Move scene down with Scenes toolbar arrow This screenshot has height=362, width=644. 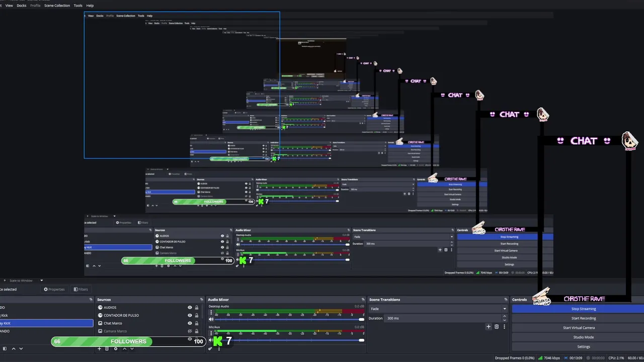coord(21,348)
